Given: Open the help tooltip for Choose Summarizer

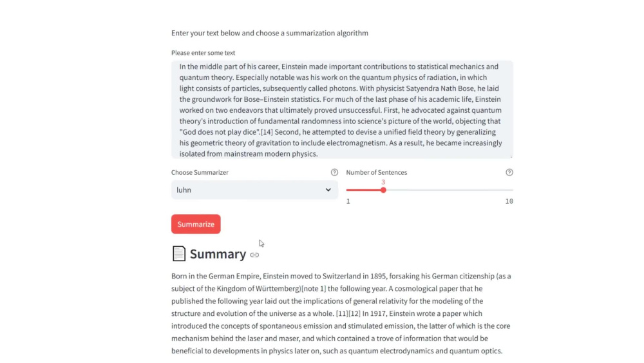Looking at the screenshot, I should pos(334,172).
